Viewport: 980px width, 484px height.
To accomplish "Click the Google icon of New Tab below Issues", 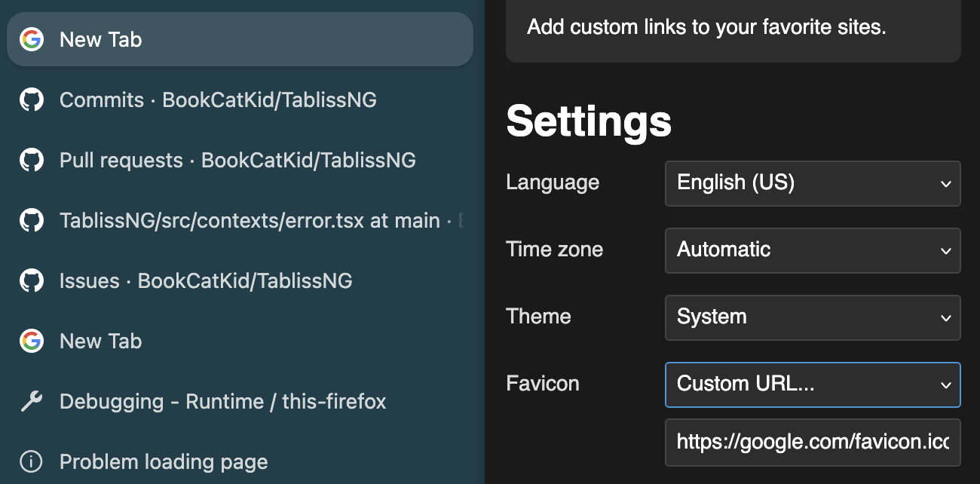I will coord(31,342).
